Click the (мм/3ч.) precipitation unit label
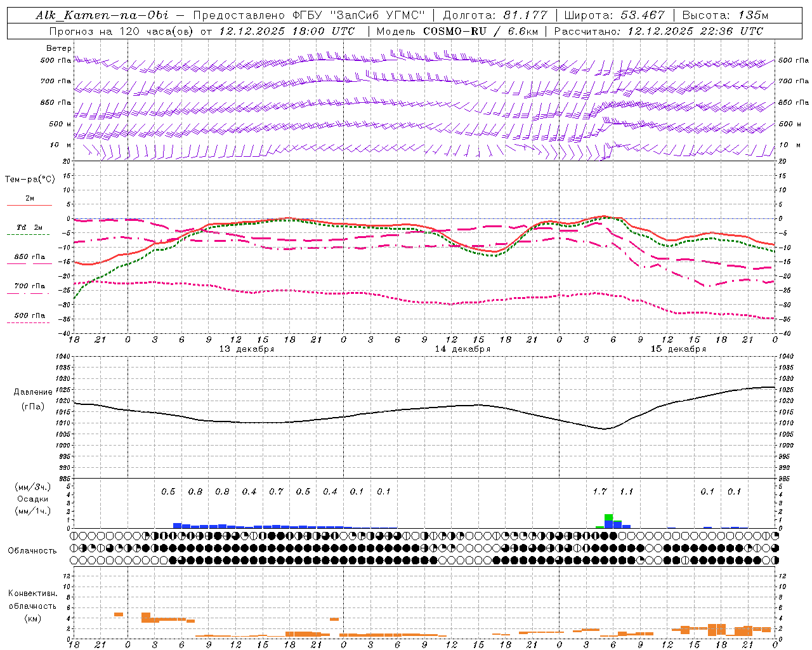 coord(33,487)
